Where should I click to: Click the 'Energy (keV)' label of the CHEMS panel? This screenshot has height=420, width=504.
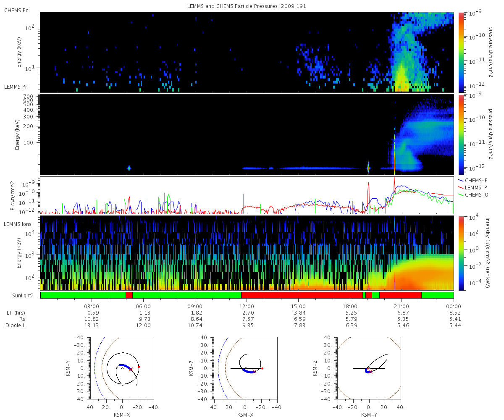(x=19, y=52)
